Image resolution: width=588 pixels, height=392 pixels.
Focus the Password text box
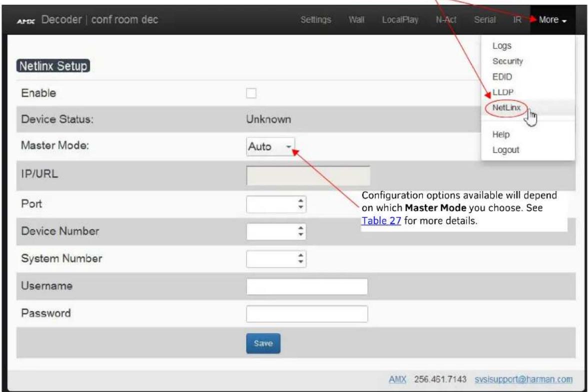pyautogui.click(x=307, y=313)
